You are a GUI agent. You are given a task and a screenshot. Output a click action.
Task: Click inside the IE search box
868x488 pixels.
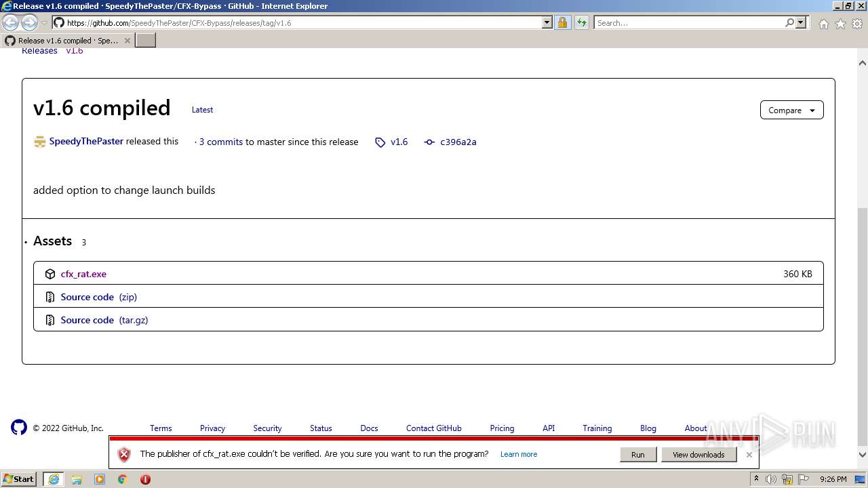pyautogui.click(x=688, y=22)
